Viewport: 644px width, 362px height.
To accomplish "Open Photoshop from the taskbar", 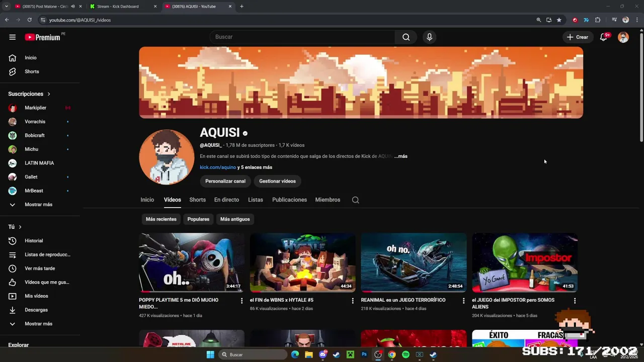I will (x=364, y=354).
